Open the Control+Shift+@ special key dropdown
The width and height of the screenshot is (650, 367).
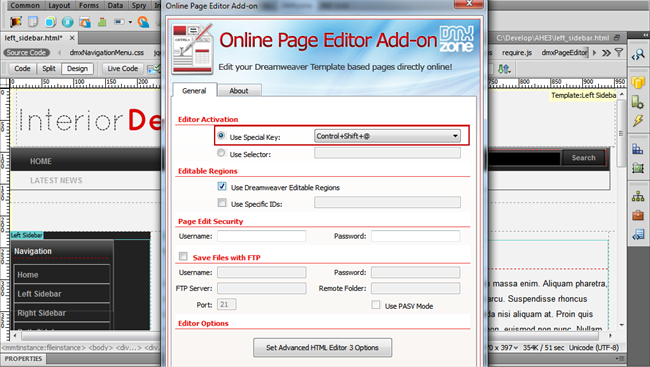click(x=387, y=136)
